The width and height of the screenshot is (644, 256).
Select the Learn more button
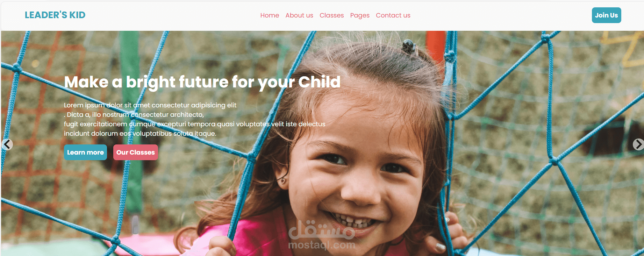coord(85,152)
